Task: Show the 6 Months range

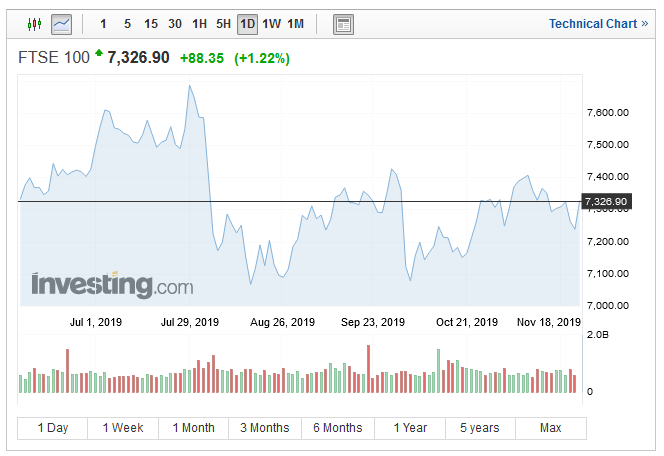Action: [x=338, y=428]
